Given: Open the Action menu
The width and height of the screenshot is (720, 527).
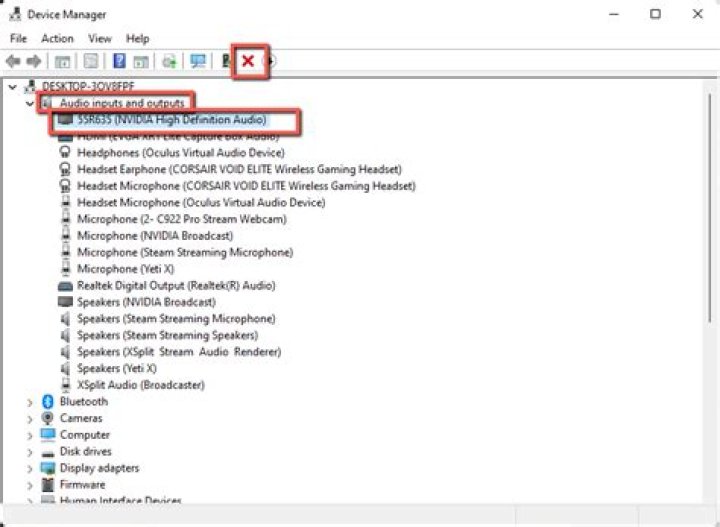Looking at the screenshot, I should click(x=57, y=39).
